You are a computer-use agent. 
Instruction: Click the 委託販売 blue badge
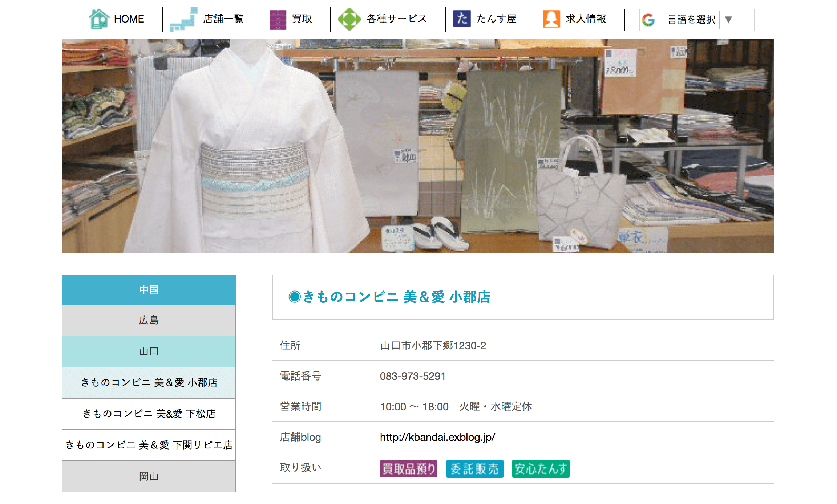click(x=474, y=469)
